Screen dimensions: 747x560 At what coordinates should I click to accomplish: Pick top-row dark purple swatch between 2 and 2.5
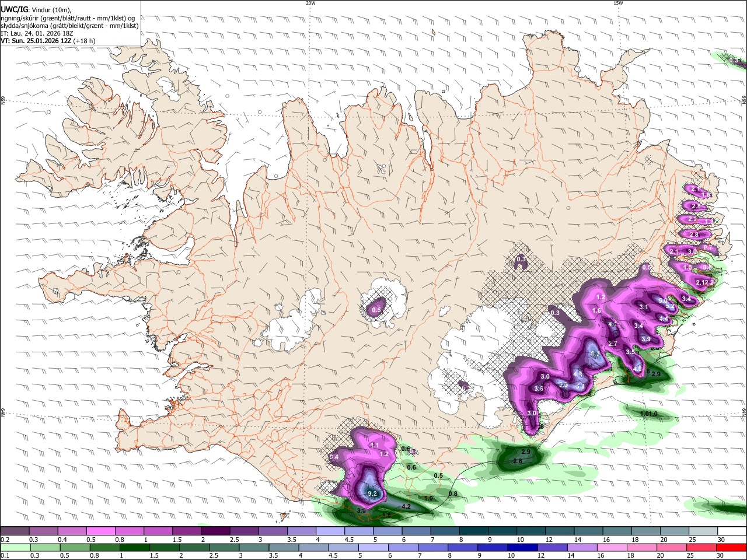pyautogui.click(x=215, y=531)
